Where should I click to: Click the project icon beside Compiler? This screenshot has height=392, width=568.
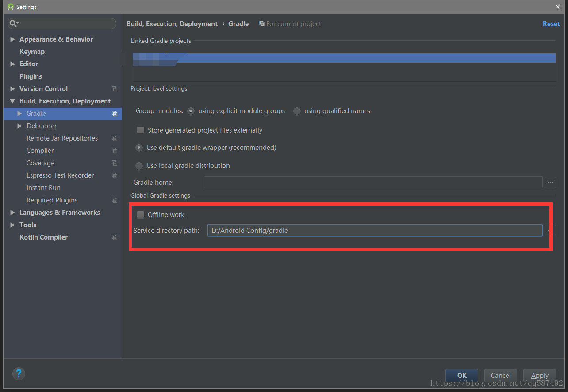pyautogui.click(x=115, y=151)
